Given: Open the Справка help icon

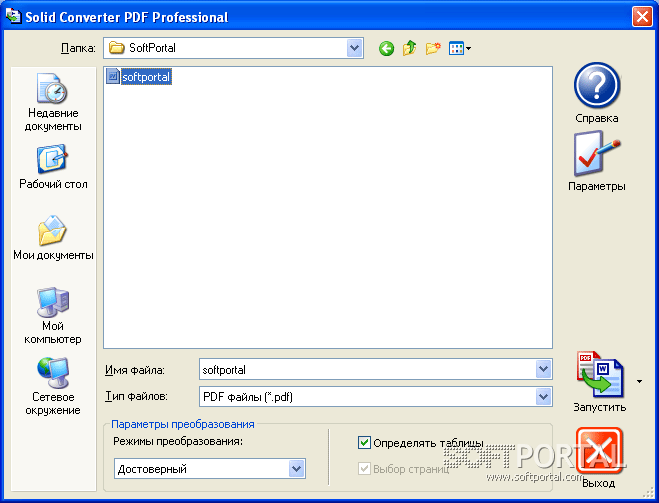Looking at the screenshot, I should pyautogui.click(x=596, y=85).
